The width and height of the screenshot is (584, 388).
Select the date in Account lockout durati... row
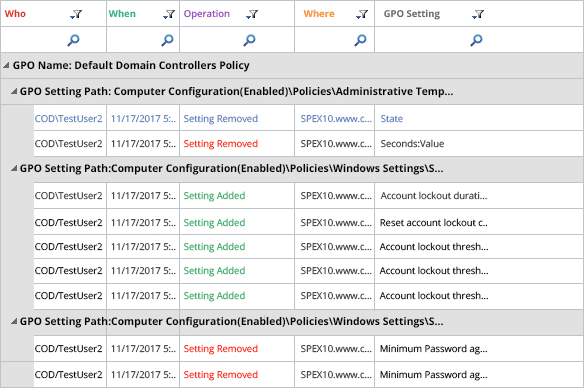143,196
